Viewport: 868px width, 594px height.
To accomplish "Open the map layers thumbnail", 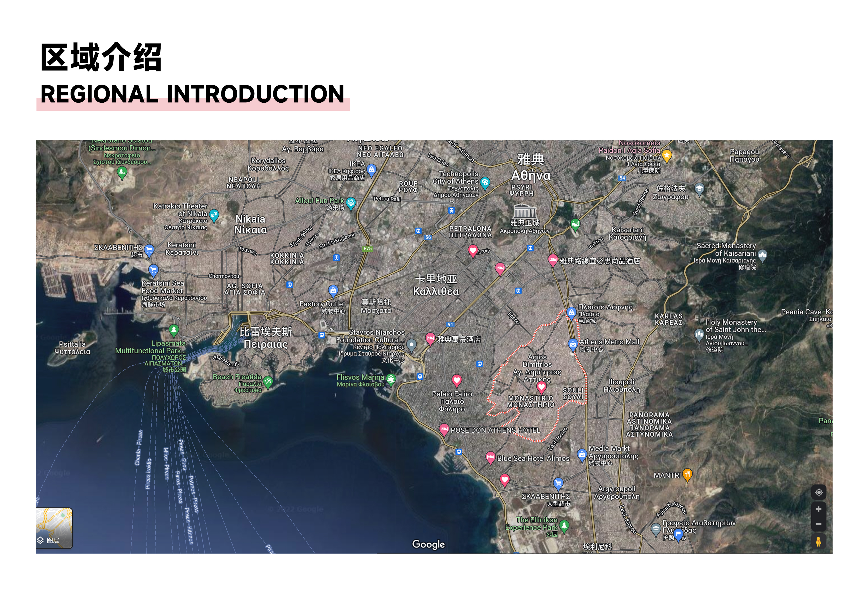I will point(54,528).
